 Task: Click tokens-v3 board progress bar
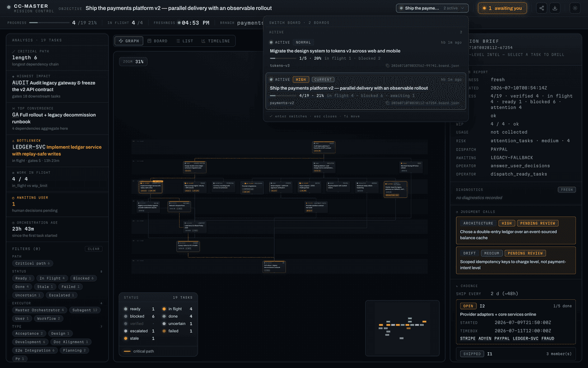283,58
